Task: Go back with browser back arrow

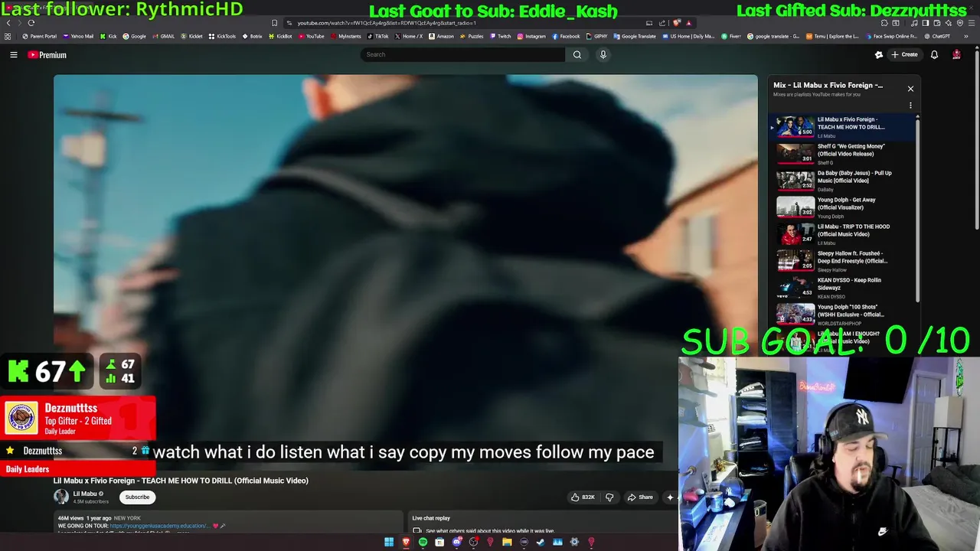Action: pos(8,23)
